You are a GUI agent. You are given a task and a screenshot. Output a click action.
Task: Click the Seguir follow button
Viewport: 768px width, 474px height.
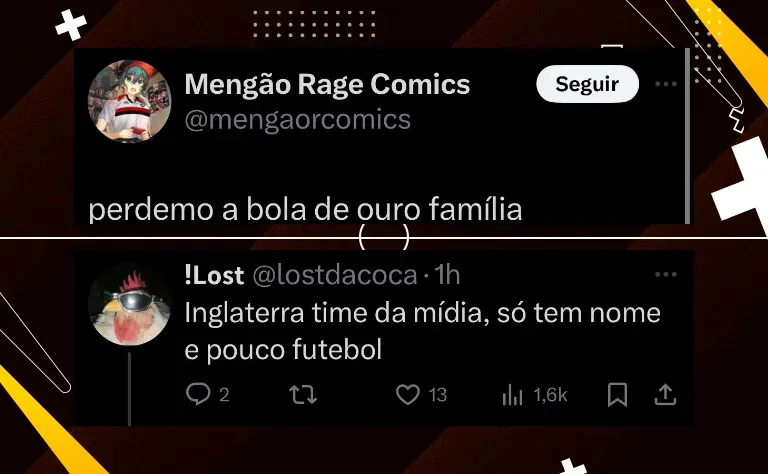(x=587, y=84)
